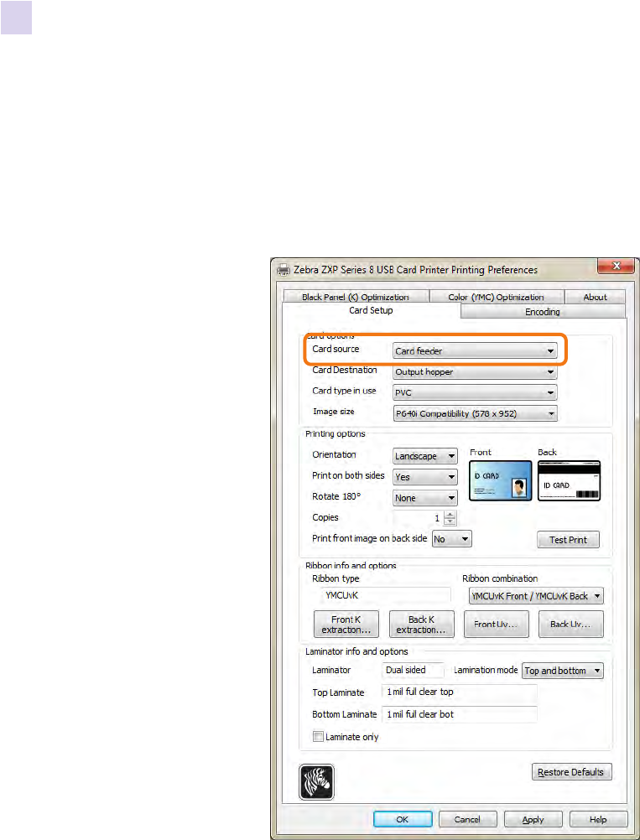Toggle the Laminate only checkbox
The width and height of the screenshot is (640, 840).
click(319, 737)
